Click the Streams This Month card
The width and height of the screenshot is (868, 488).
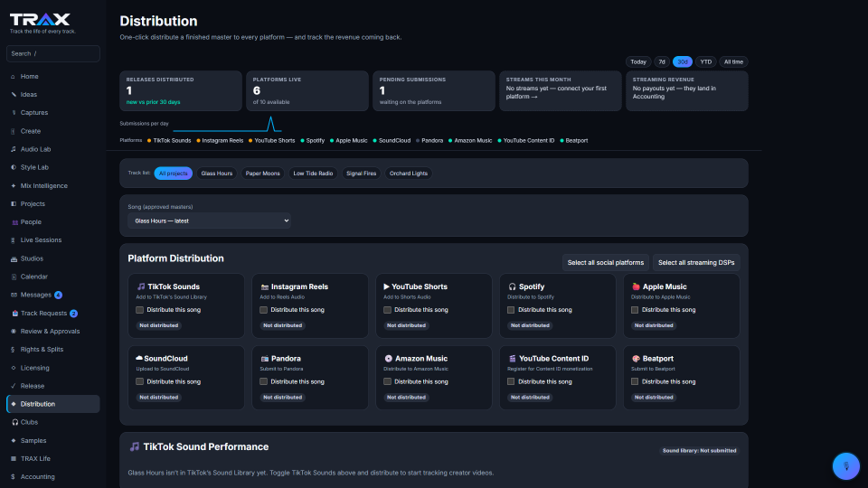561,90
